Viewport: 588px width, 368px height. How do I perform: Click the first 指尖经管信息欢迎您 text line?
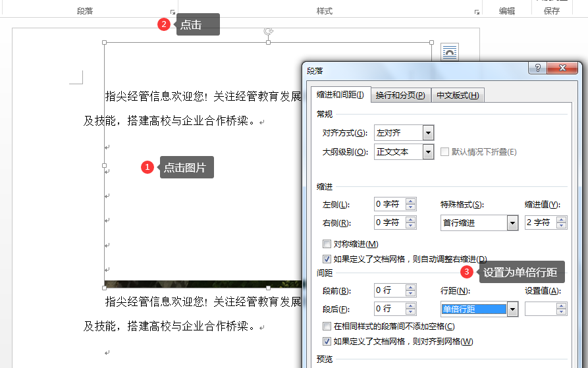tap(203, 96)
